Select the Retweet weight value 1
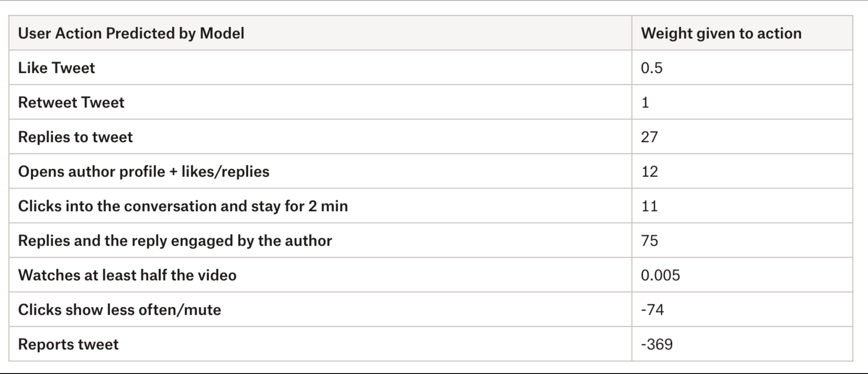868x374 pixels. point(645,103)
